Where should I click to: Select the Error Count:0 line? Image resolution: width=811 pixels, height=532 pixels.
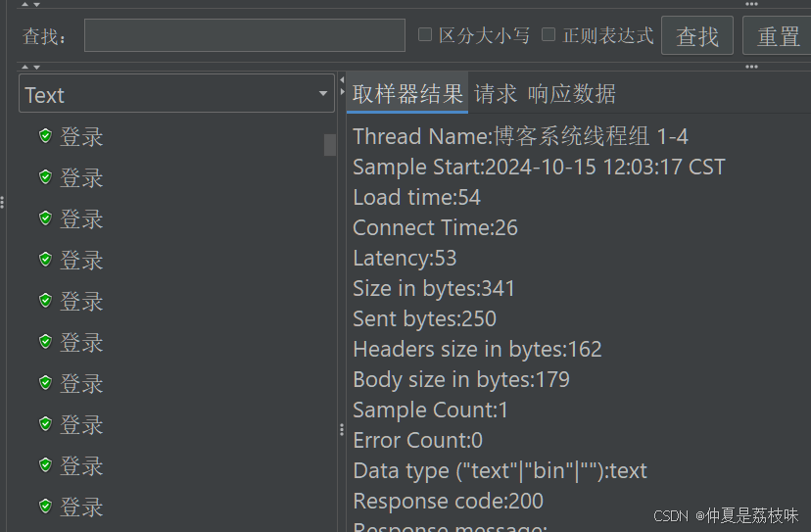[x=418, y=441]
